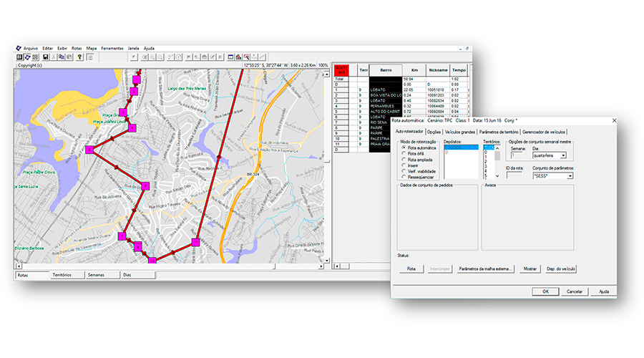Click the zoom-out magnifier icon

click(159, 56)
